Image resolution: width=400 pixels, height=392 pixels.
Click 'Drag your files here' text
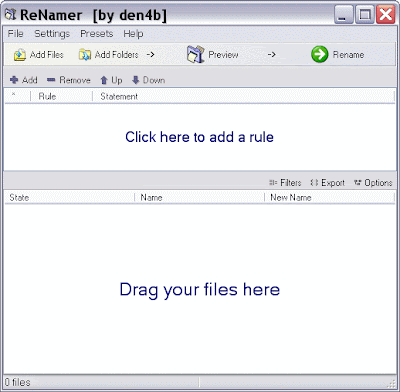(199, 290)
